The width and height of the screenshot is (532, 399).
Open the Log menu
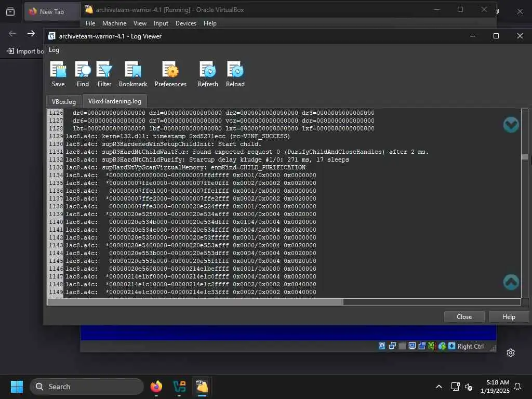[x=54, y=50]
